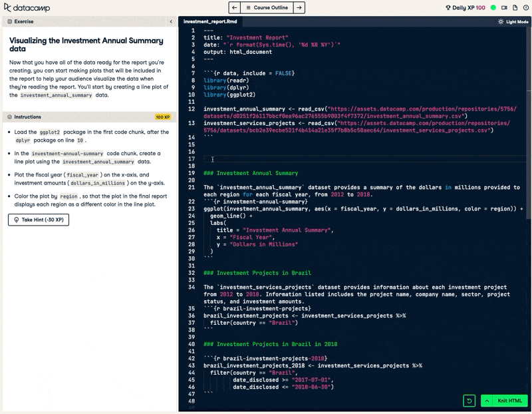Image resolution: width=532 pixels, height=414 pixels.
Task: Expand the output pane up-arrow button
Action: pyautogui.click(x=487, y=401)
